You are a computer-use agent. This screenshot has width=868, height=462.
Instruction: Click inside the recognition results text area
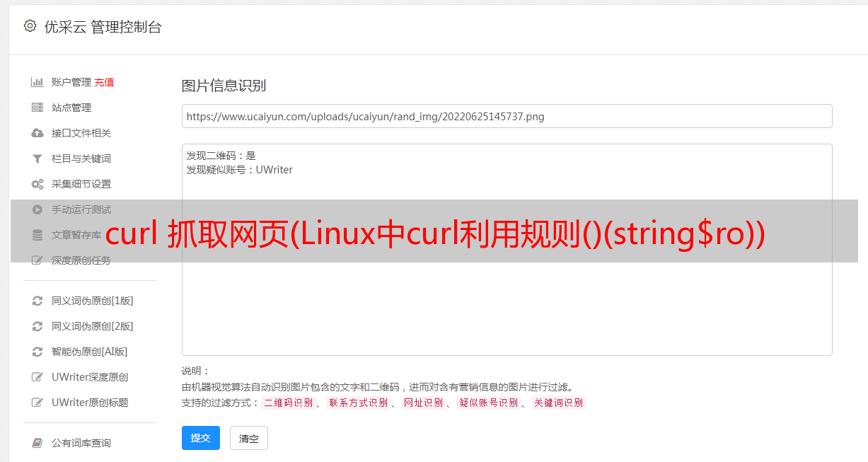507,250
